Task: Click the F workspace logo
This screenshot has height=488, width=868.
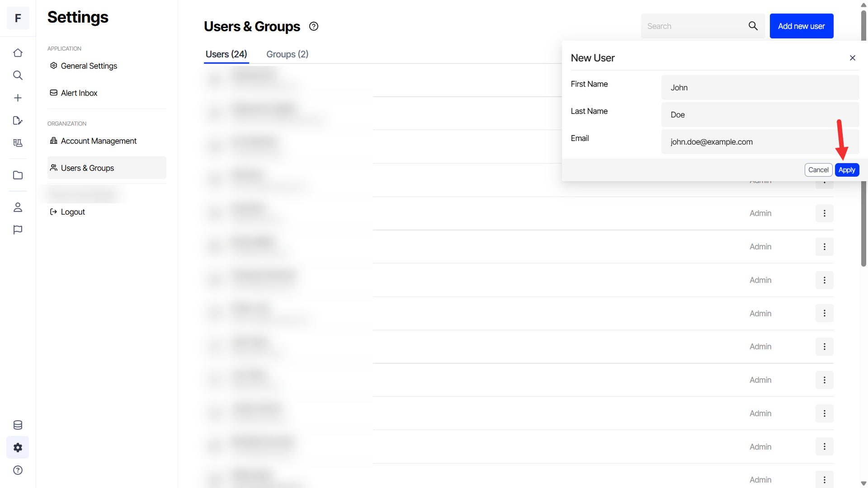Action: pyautogui.click(x=18, y=18)
